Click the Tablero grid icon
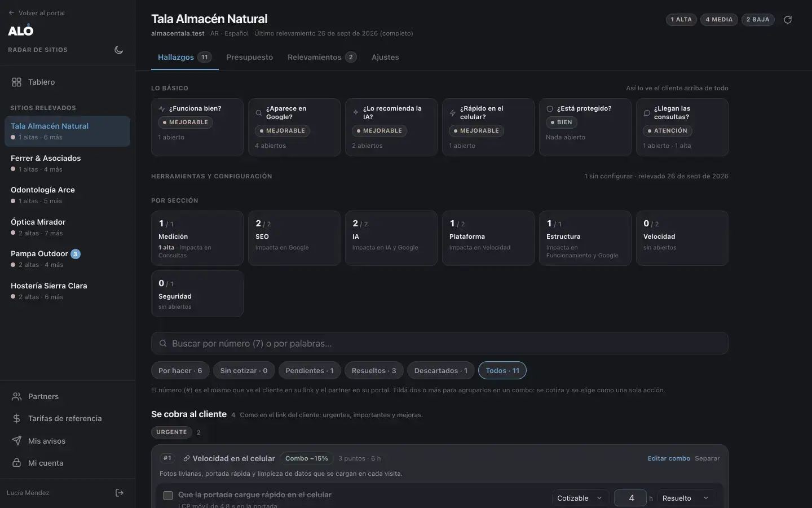This screenshot has width=812, height=508. coord(17,82)
